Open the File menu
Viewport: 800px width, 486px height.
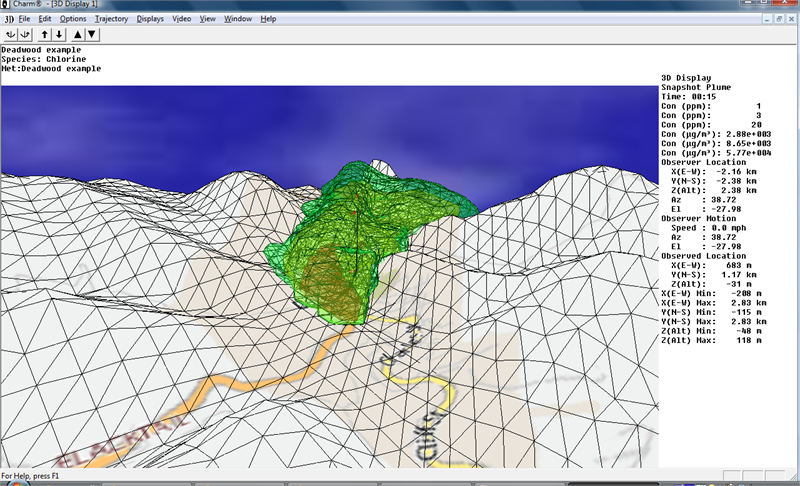tap(25, 19)
